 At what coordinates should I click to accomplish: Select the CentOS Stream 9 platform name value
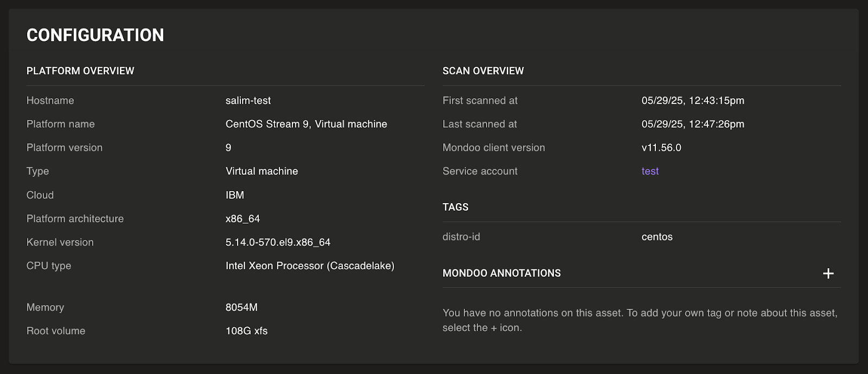click(x=306, y=124)
